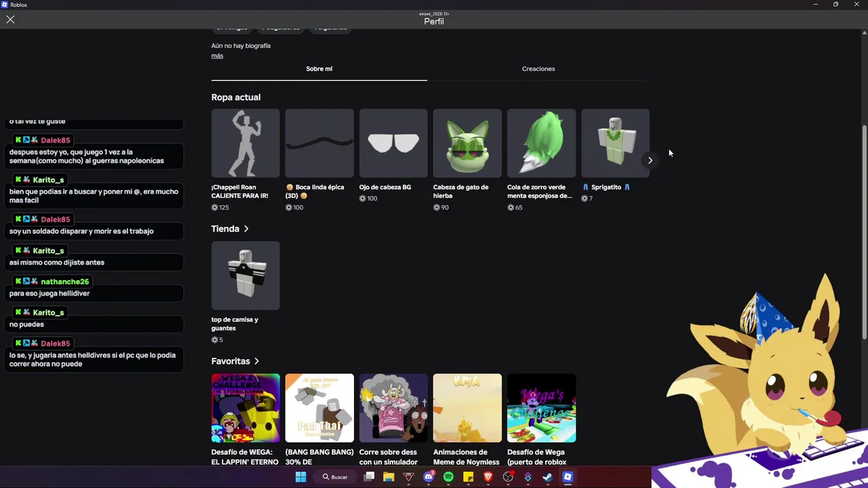Open Brave browser from the taskbar
The image size is (868, 488).
tap(488, 477)
